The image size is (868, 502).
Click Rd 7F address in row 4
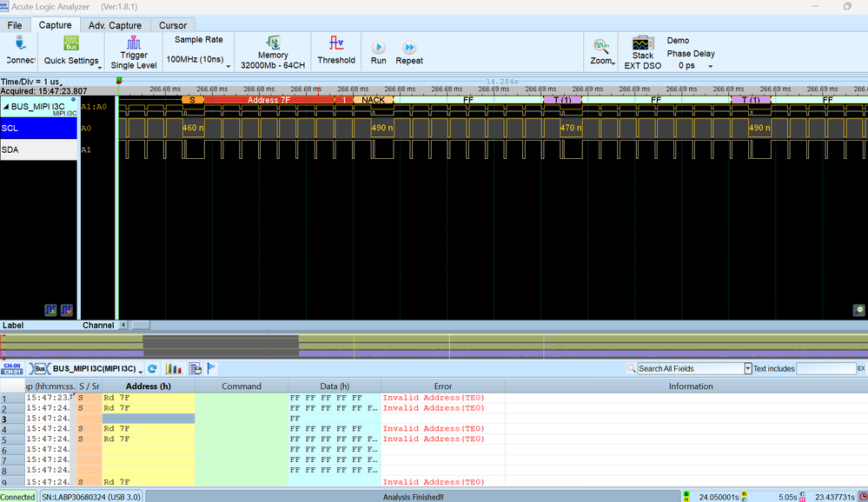pyautogui.click(x=116, y=428)
